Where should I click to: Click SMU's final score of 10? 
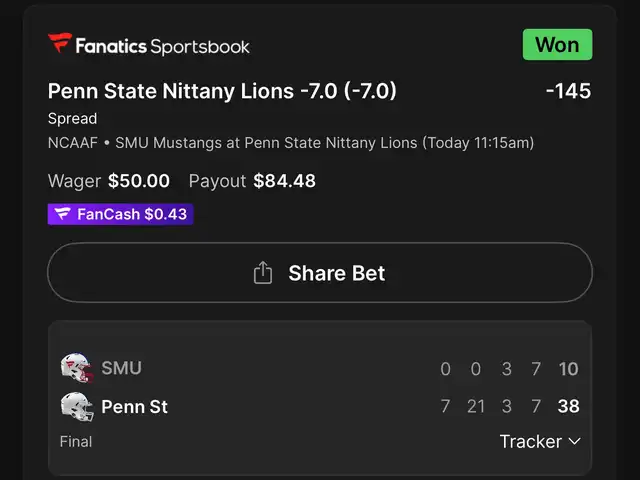pyautogui.click(x=568, y=369)
